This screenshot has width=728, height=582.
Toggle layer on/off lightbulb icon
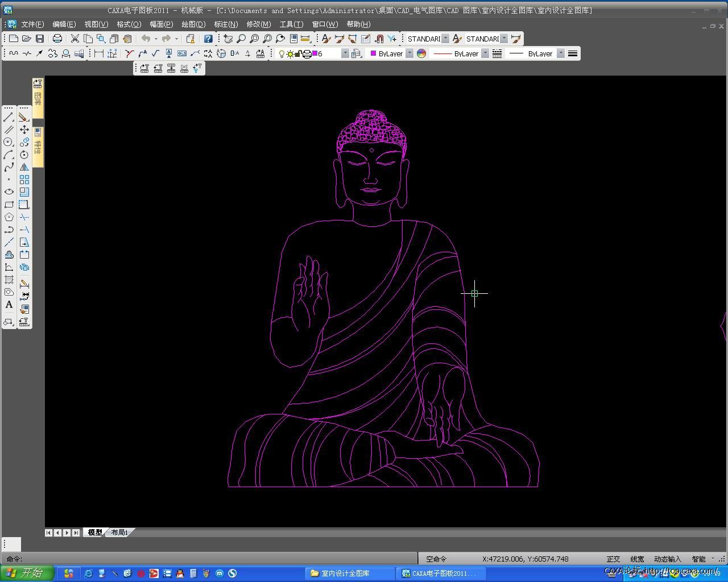(x=281, y=54)
